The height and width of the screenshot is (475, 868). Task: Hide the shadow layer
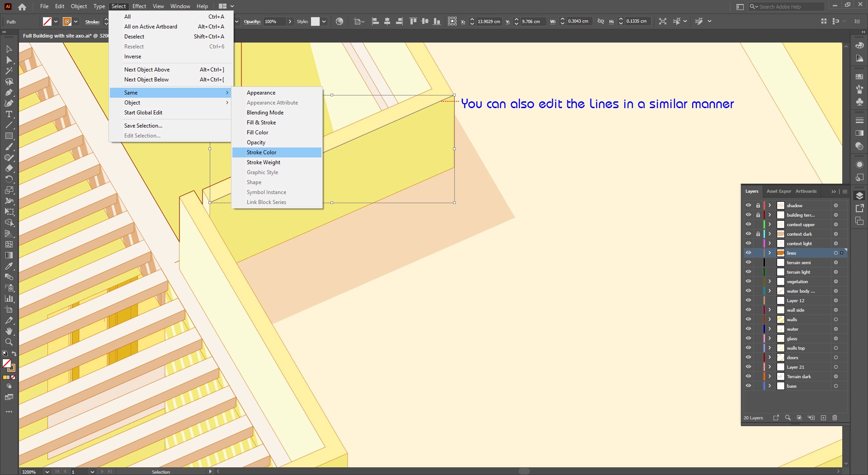[x=748, y=205]
